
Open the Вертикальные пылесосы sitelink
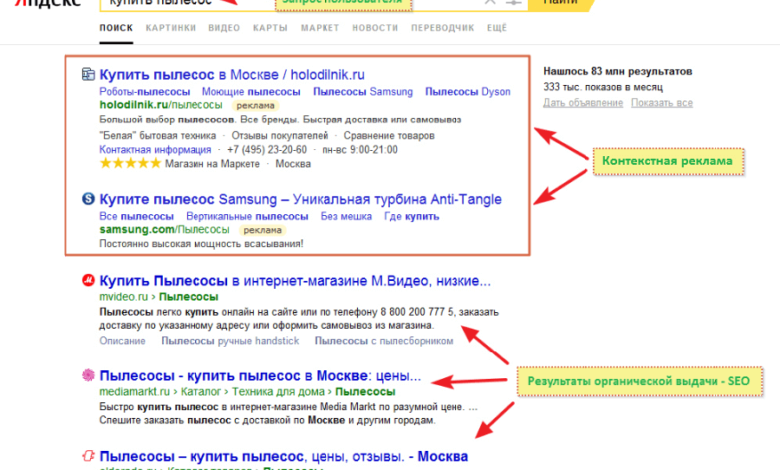(x=247, y=217)
